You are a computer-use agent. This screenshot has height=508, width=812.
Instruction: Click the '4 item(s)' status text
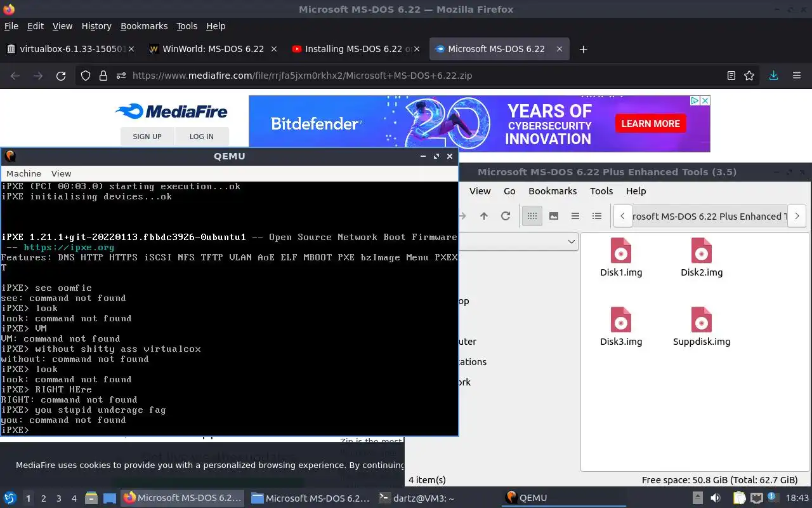(x=427, y=480)
